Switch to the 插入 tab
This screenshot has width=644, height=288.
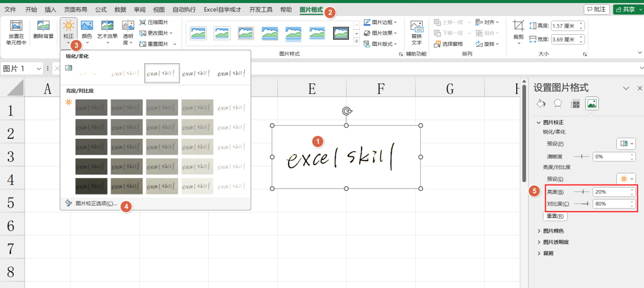coord(50,10)
